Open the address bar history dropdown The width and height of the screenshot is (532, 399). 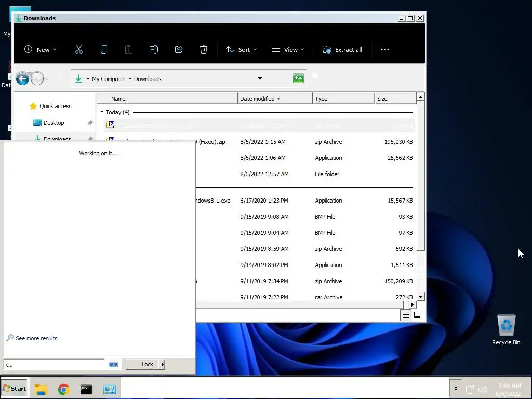(x=260, y=79)
